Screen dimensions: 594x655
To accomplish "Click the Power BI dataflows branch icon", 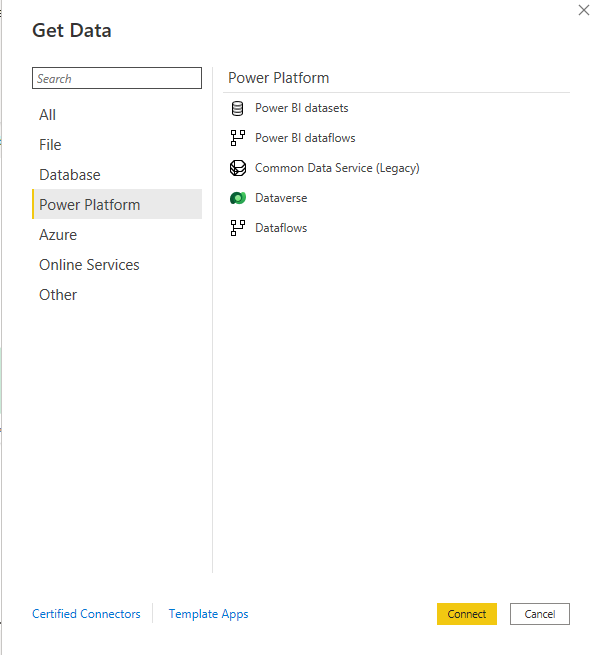I will 238,138.
